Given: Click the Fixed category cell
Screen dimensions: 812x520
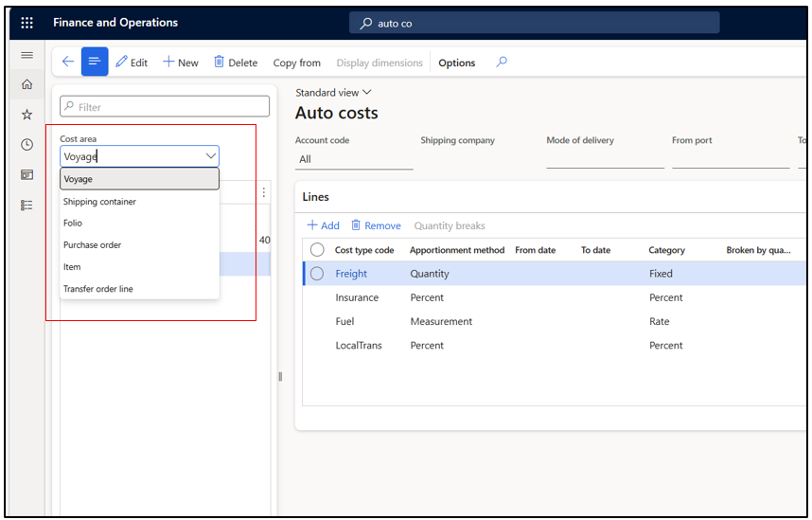Looking at the screenshot, I should pyautogui.click(x=661, y=274).
